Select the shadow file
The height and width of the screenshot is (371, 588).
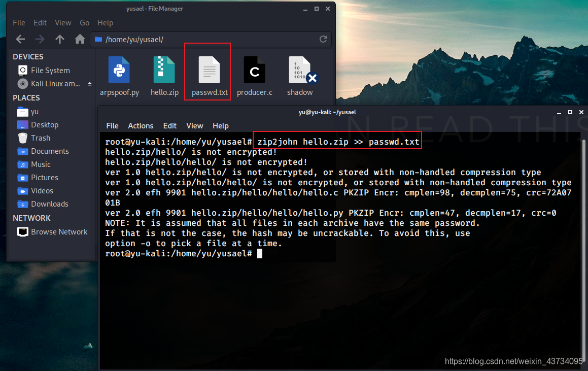pos(300,76)
